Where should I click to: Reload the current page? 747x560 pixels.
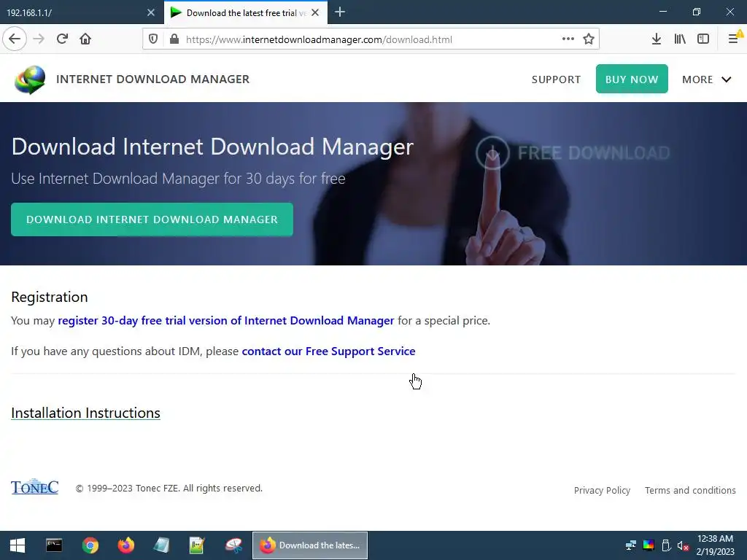(x=62, y=39)
